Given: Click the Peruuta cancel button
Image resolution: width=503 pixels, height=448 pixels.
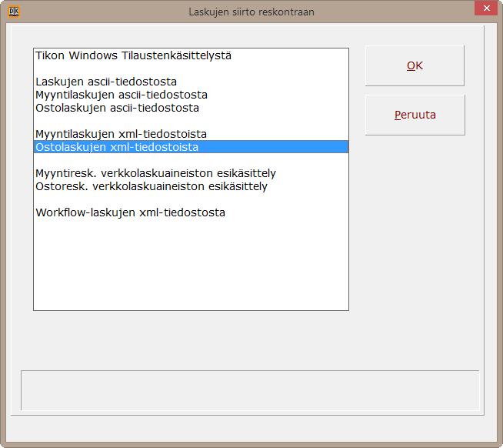Looking at the screenshot, I should (415, 115).
